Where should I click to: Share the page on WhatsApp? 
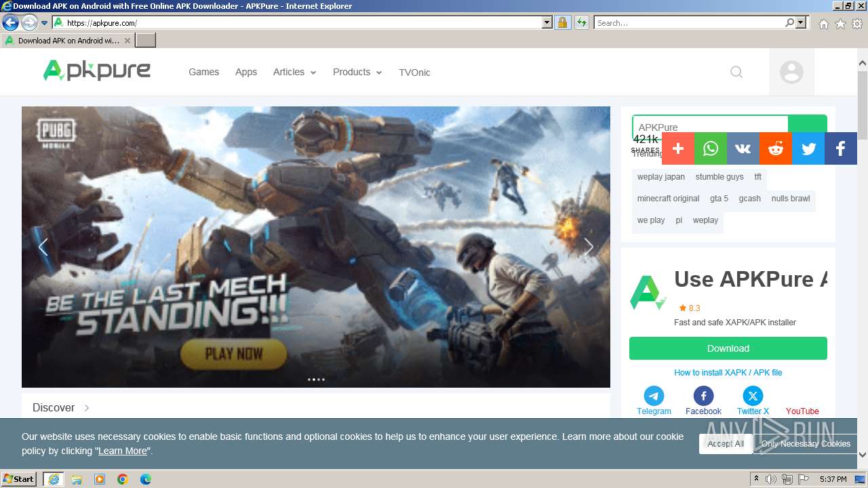coord(711,148)
